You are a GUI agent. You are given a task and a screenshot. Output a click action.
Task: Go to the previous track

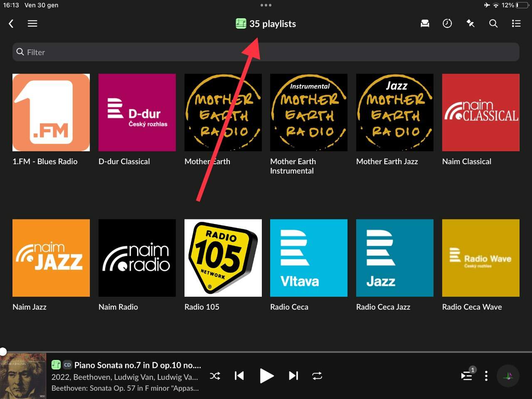coord(239,376)
